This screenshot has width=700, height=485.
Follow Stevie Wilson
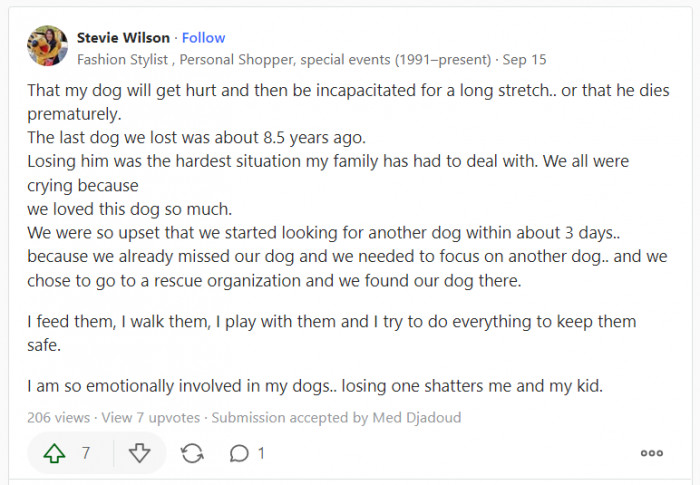click(204, 38)
